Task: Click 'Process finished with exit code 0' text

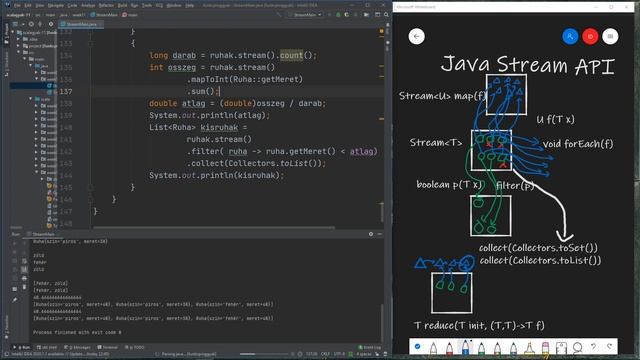Action: (x=77, y=332)
